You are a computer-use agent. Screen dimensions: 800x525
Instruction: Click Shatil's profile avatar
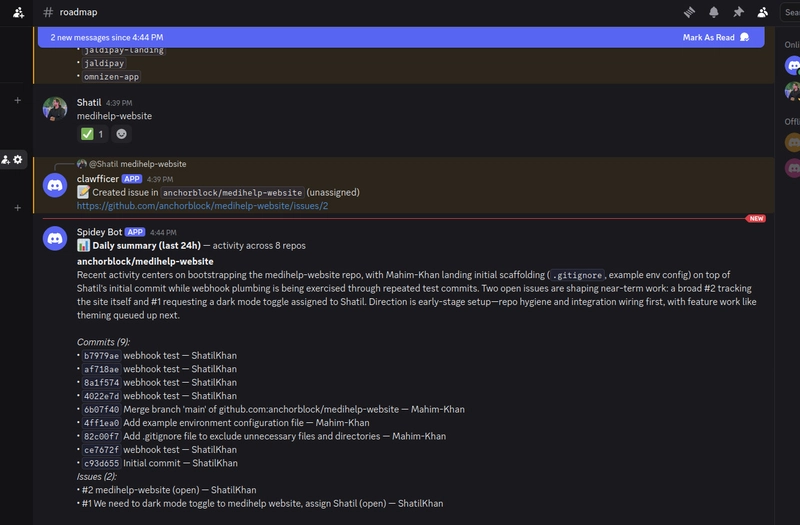55,109
